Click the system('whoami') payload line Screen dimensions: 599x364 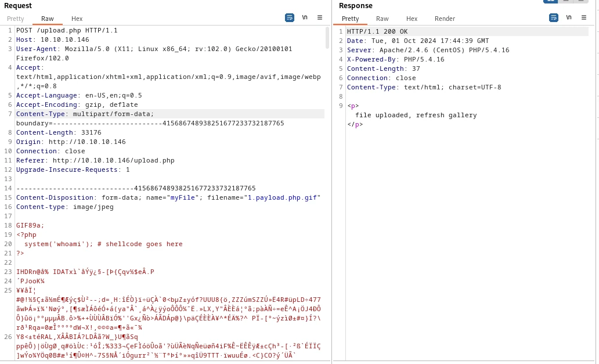103,244
